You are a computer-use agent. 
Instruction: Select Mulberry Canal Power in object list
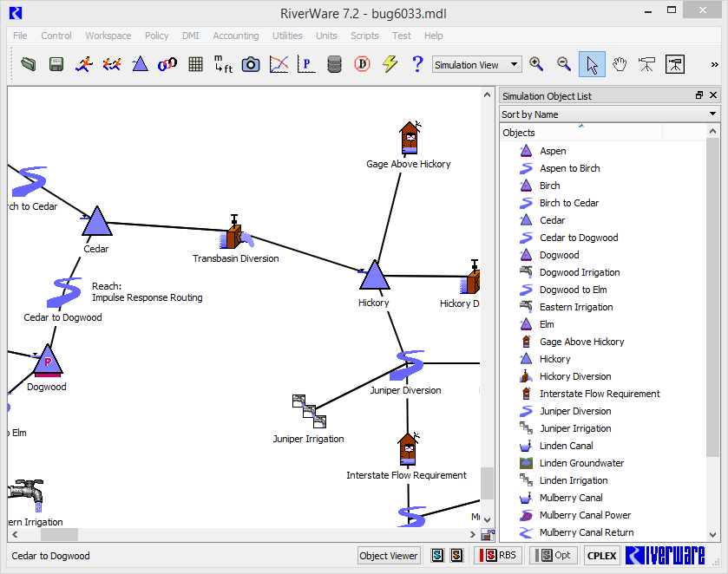[x=585, y=515]
